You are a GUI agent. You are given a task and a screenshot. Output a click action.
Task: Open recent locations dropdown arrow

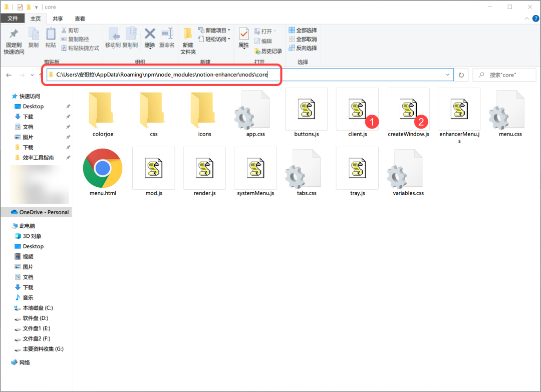tap(32, 75)
